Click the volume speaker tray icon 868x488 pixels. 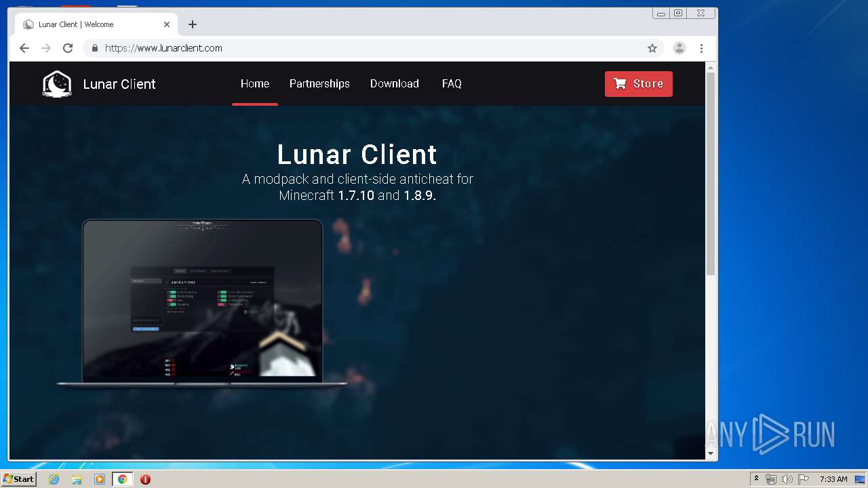click(787, 479)
